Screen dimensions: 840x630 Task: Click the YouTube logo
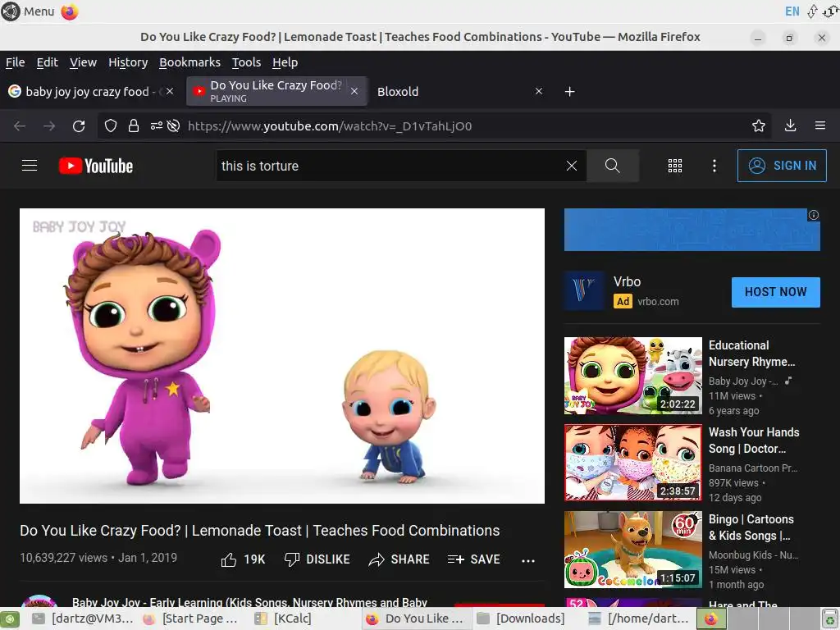[96, 166]
